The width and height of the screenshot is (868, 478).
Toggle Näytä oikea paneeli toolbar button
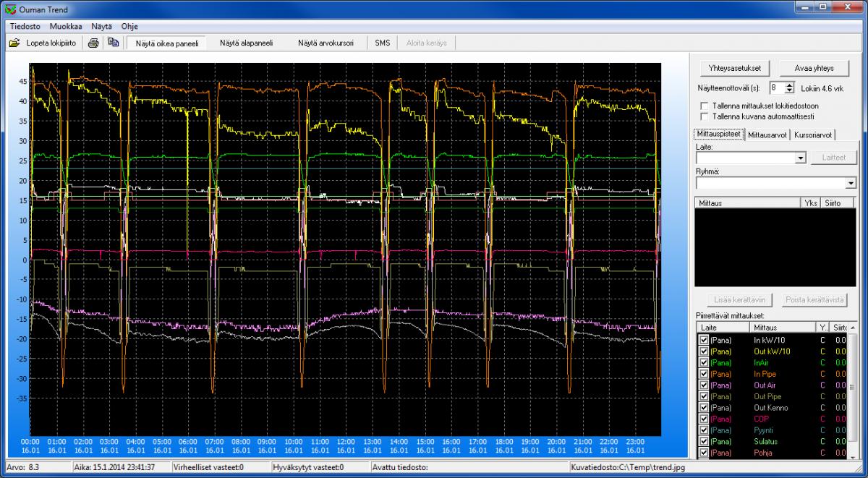pos(167,43)
